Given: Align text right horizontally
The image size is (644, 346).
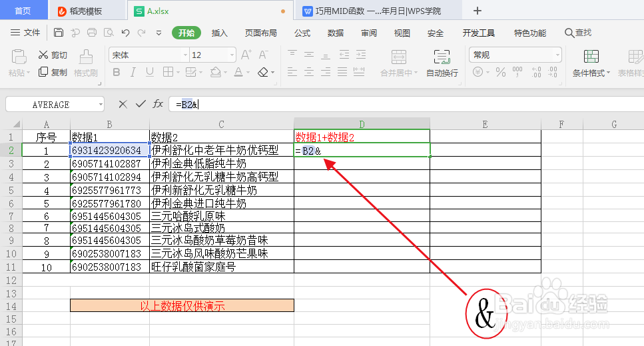Looking at the screenshot, I should (x=325, y=72).
